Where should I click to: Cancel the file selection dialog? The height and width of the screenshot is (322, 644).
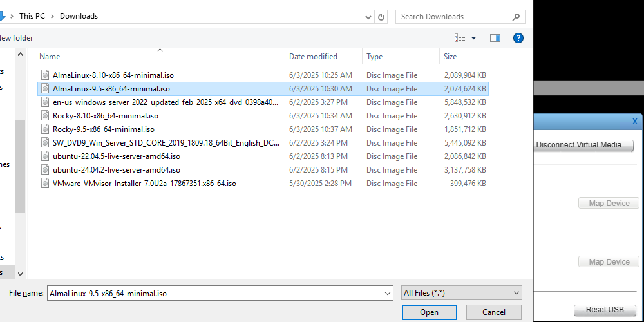pos(493,312)
